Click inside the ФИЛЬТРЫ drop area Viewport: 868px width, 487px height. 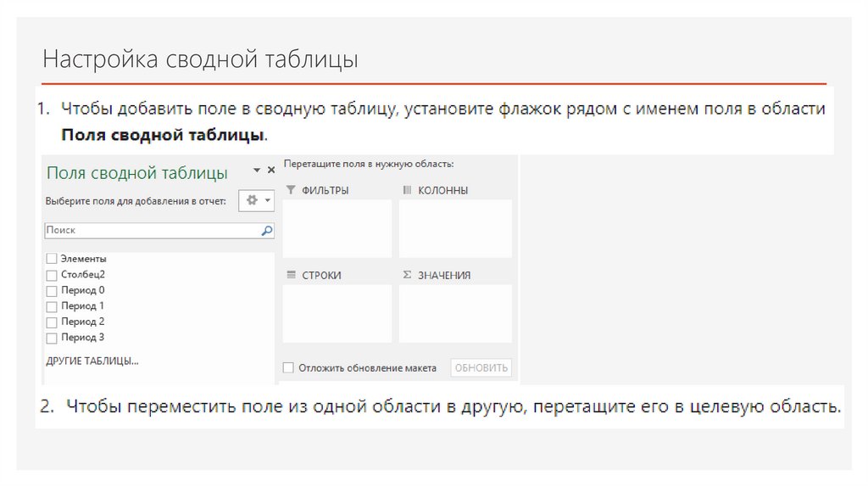337,228
